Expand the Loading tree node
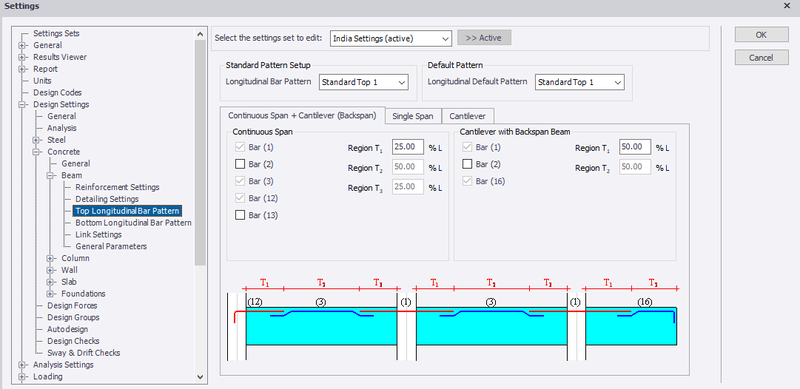Image resolution: width=800 pixels, height=389 pixels. [22, 377]
